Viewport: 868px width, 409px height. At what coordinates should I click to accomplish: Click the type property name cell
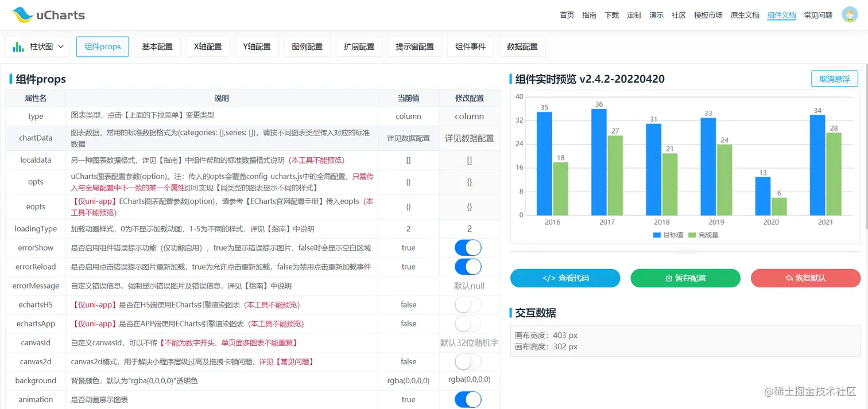(x=36, y=116)
